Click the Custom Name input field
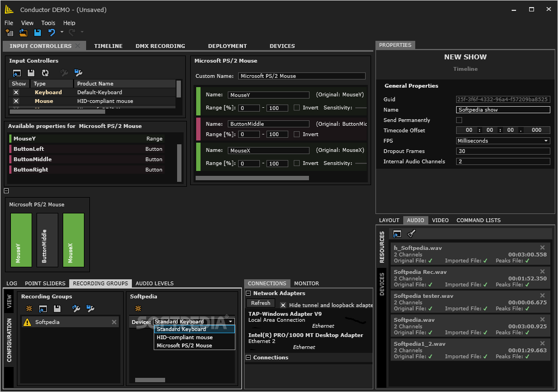 pos(301,76)
